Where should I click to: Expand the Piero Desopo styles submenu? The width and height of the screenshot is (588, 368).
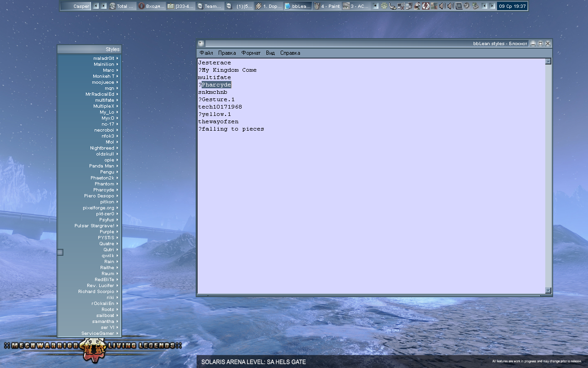click(89, 196)
